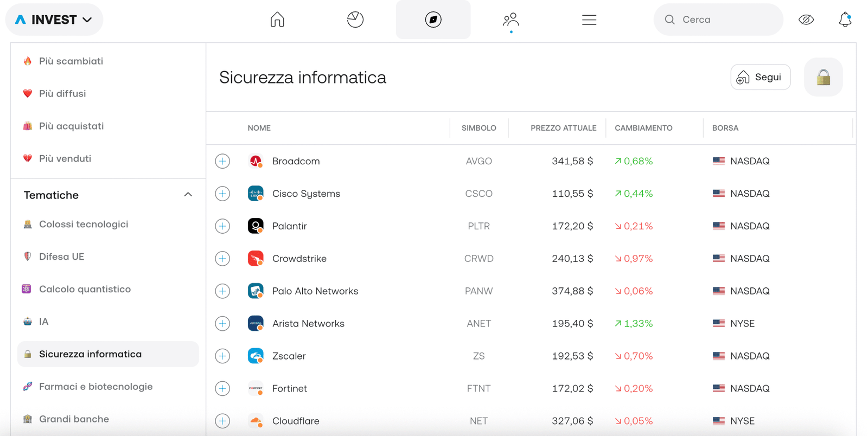
Task: Click the Palantir logo
Action: [256, 226]
